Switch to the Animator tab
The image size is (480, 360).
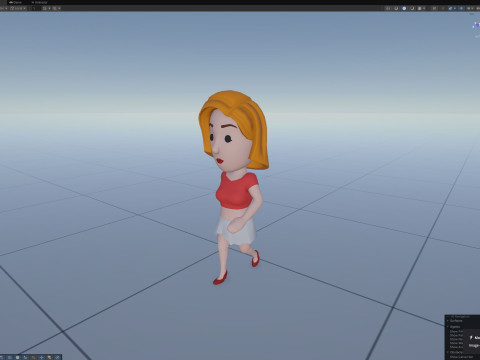point(39,2)
